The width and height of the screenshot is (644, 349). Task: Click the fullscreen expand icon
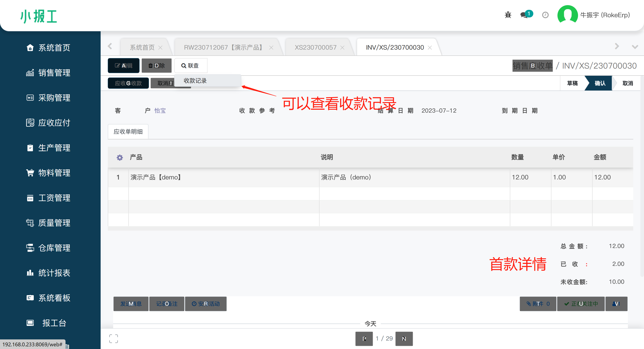coord(114,339)
